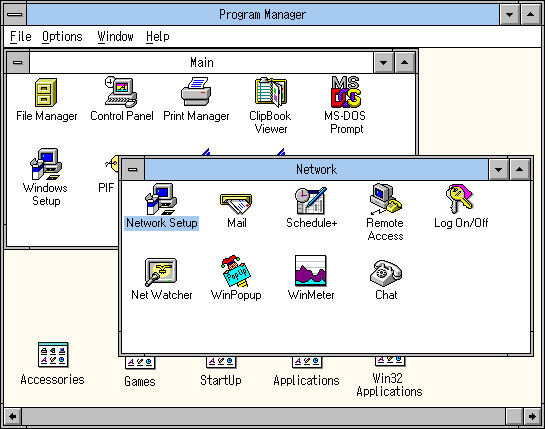Select the WinMeter graph icon
Viewport: 548px width, 429px height.
[x=311, y=271]
